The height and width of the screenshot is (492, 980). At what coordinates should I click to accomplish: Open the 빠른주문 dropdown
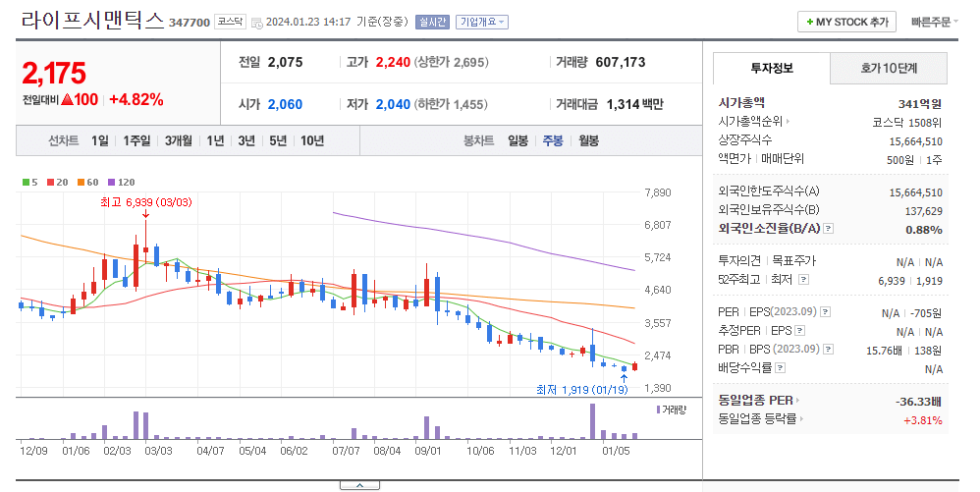click(935, 22)
